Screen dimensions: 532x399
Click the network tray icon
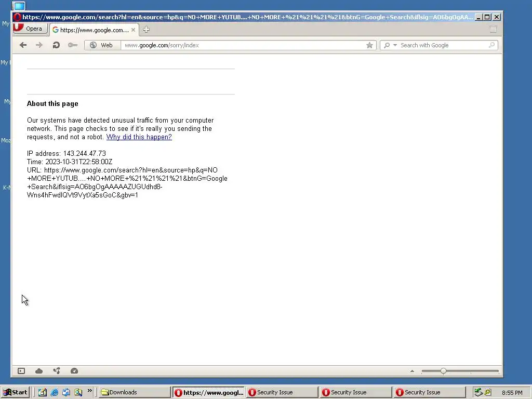coord(478,392)
